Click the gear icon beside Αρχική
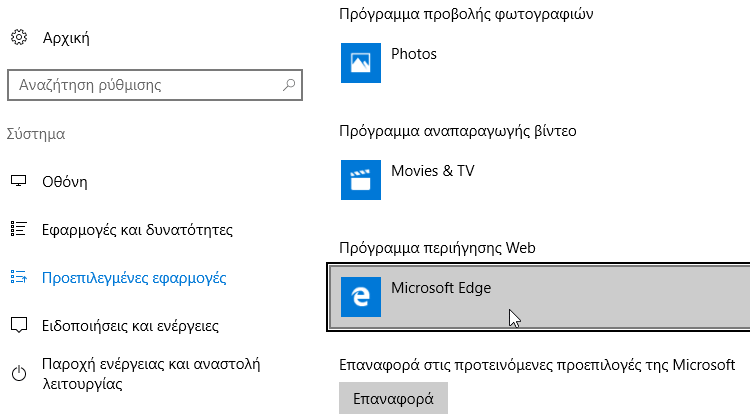This screenshot has width=750, height=414. pos(19,37)
